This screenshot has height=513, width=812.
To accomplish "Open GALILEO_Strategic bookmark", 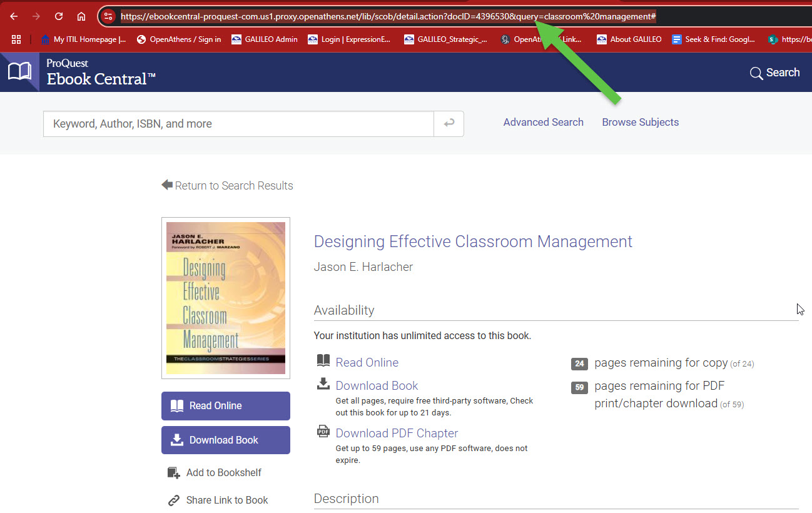I will 445,39.
